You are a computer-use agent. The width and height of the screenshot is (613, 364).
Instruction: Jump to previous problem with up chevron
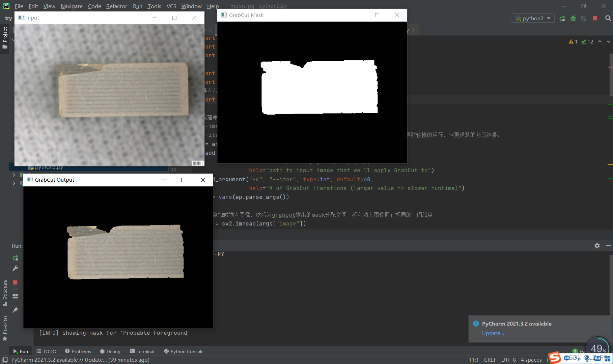point(600,41)
